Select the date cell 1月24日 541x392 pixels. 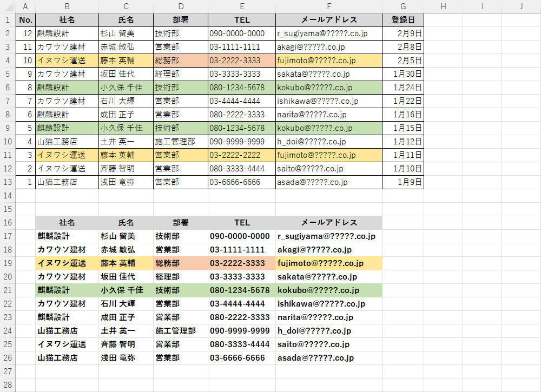coord(403,88)
